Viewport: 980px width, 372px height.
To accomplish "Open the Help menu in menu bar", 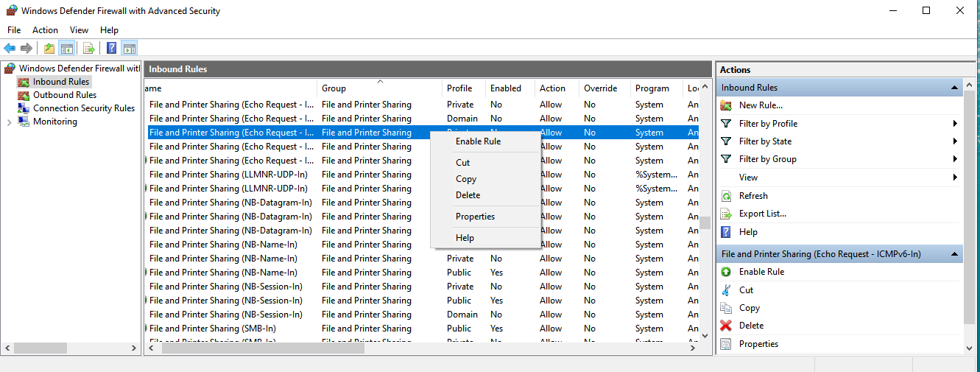I will click(x=109, y=30).
